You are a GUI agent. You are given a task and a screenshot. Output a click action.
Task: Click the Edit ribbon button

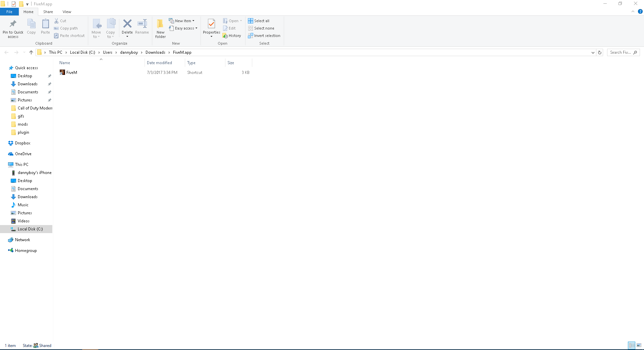[229, 28]
